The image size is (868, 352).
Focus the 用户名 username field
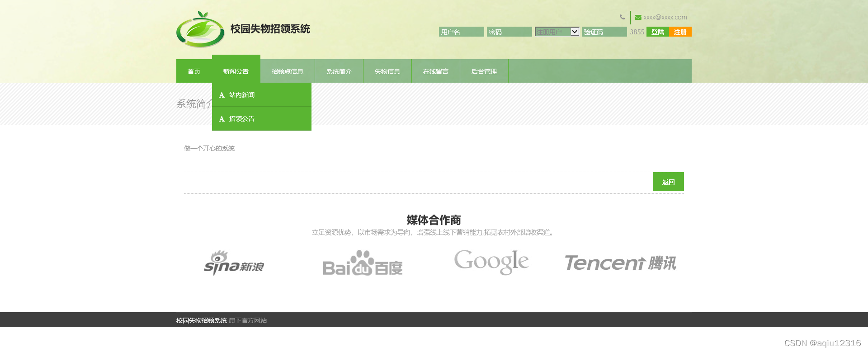[x=462, y=32]
